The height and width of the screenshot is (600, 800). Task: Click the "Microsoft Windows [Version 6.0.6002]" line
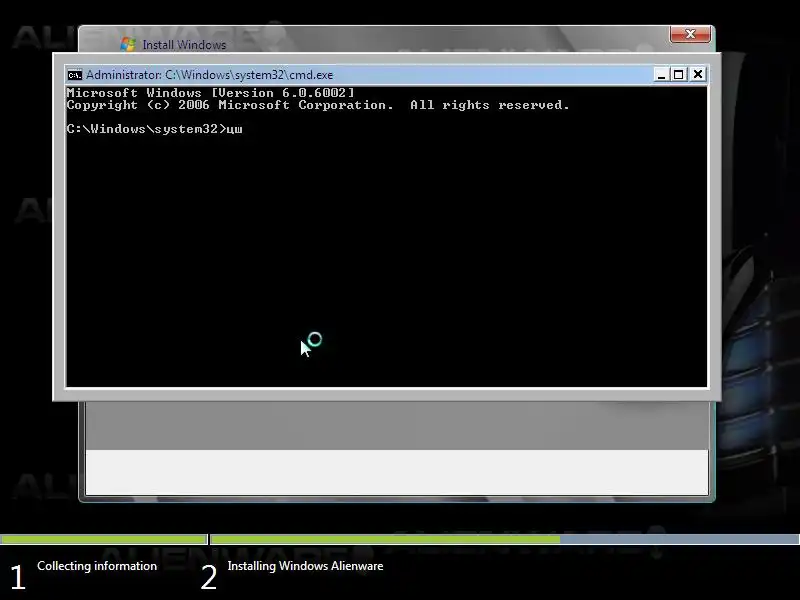(x=210, y=93)
